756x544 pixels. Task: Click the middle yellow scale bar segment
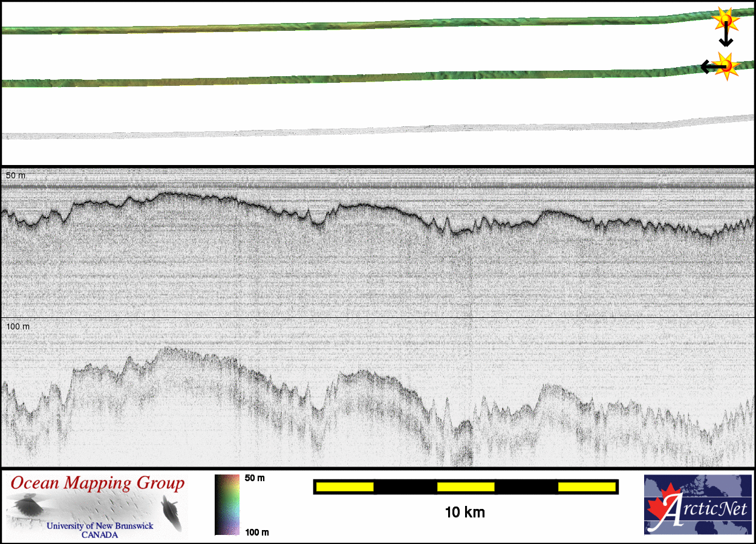(x=466, y=487)
